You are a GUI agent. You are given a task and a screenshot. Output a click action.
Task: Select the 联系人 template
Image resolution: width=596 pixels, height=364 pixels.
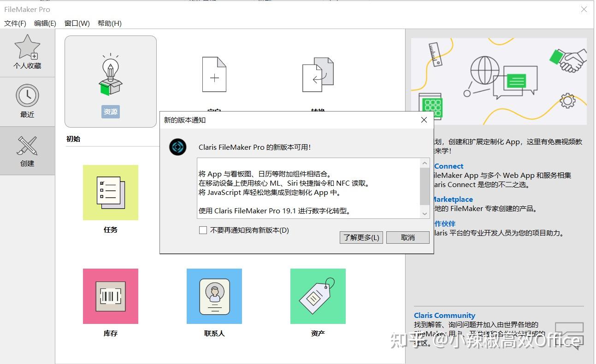214,296
